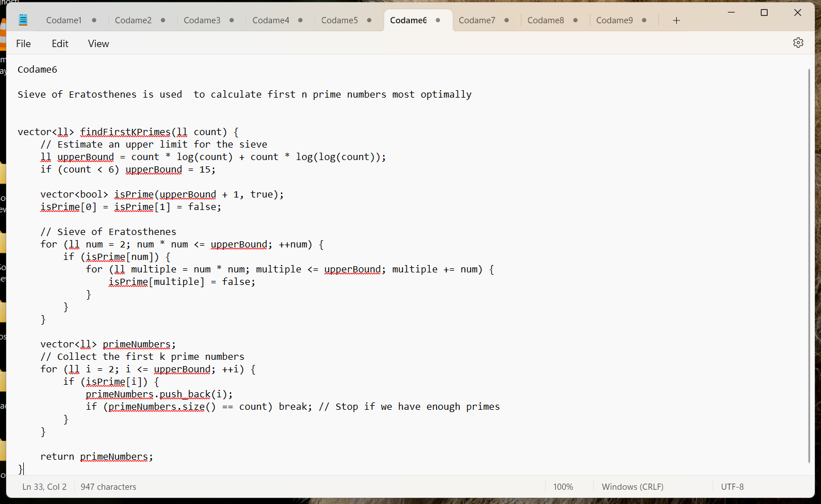Click 'if (count < 6) upperBound = 15;' line
This screenshot has width=821, height=504.
coord(128,170)
